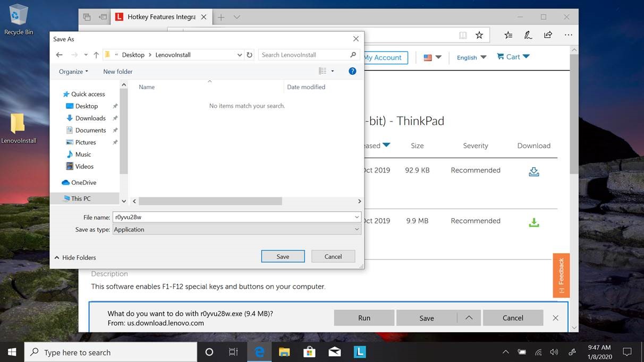
Task: Open Save as type combo box
Action: pyautogui.click(x=237, y=229)
